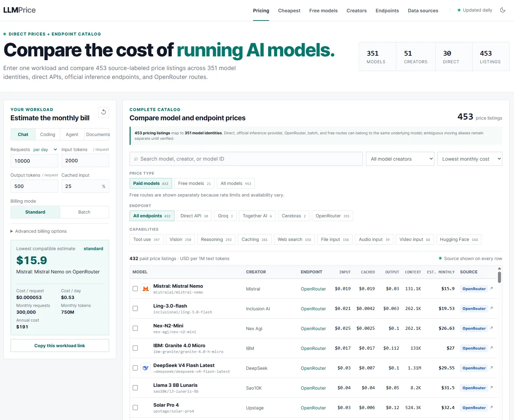This screenshot has width=514, height=420.
Task: Switch to the Coding workload tab
Action: click(48, 134)
